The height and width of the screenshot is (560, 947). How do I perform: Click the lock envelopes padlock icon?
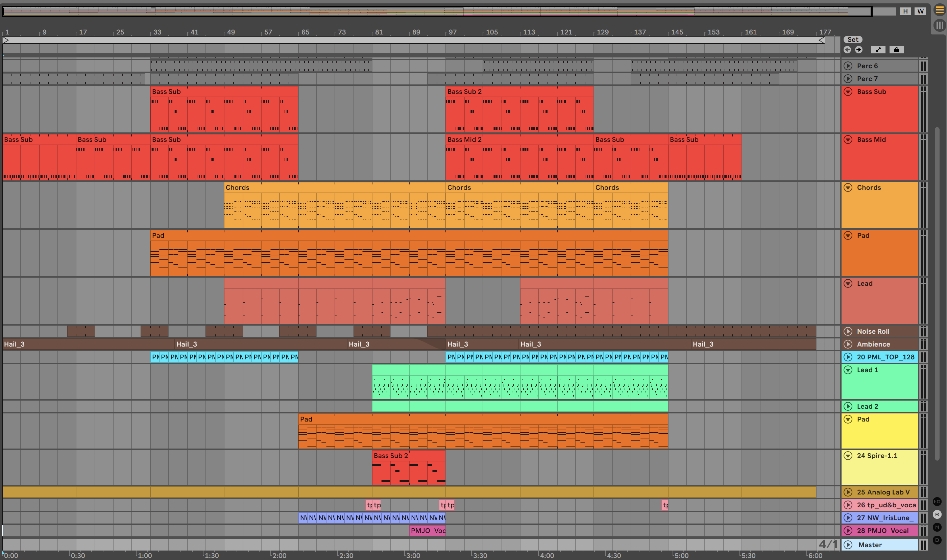(x=896, y=50)
